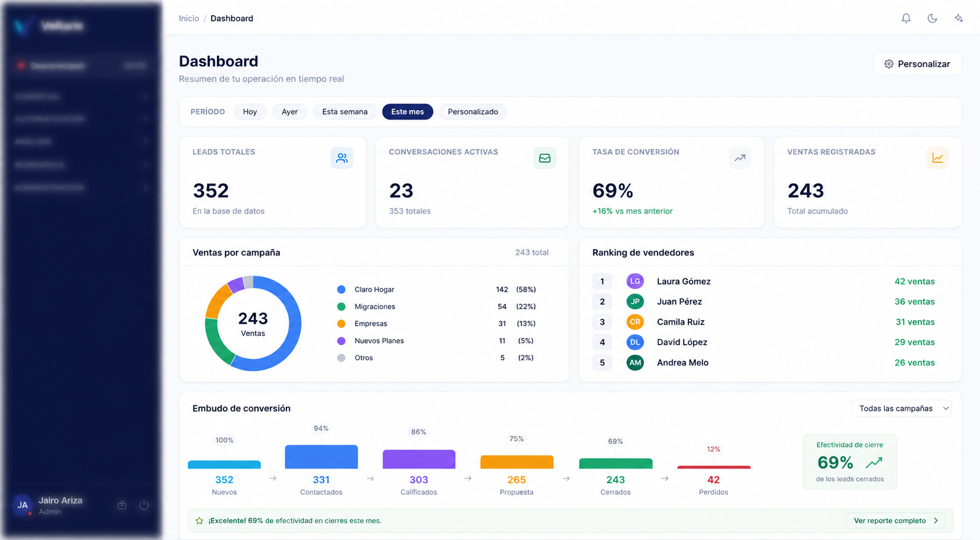Expand the WORKSPACE sidebar section
980x540 pixels.
pos(81,165)
